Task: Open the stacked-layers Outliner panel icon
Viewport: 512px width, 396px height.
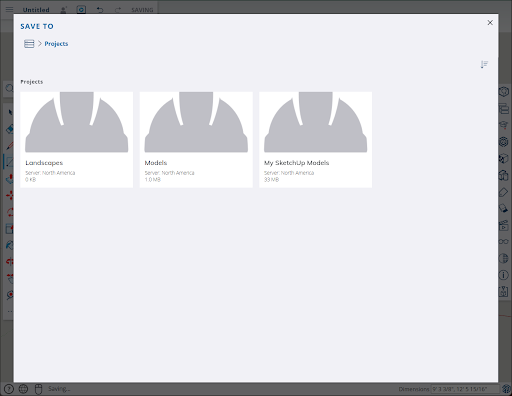Action: [504, 109]
